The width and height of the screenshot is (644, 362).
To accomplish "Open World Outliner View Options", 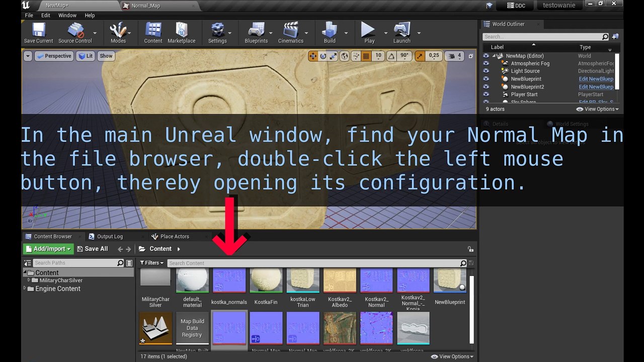I will (598, 109).
